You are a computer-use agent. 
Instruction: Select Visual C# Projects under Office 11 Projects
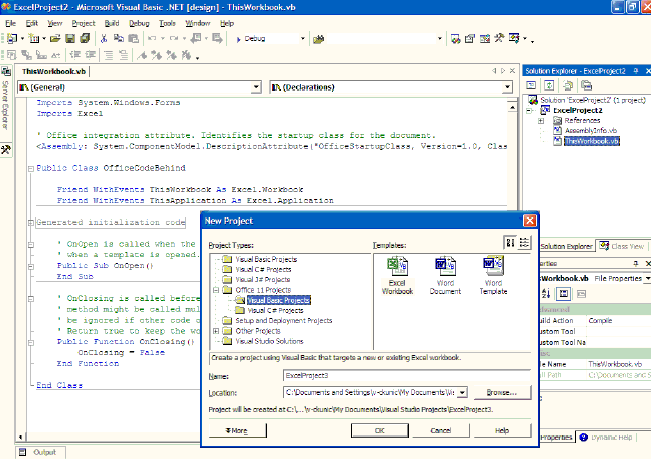pos(275,310)
